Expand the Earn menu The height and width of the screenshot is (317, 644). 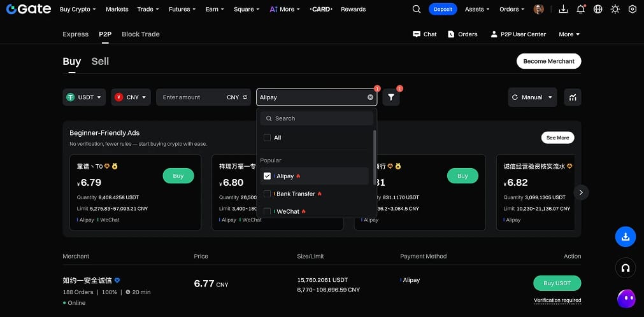[215, 9]
